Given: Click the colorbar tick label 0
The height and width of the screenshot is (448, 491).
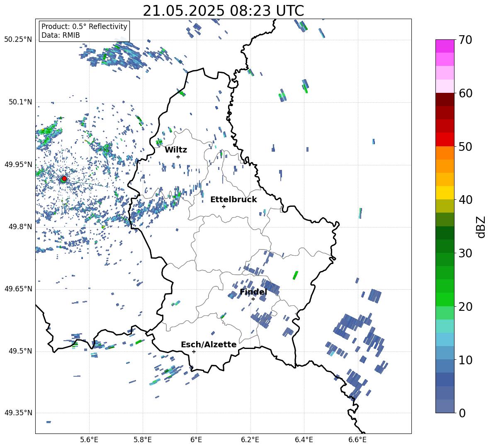Looking at the screenshot, I should point(462,413).
